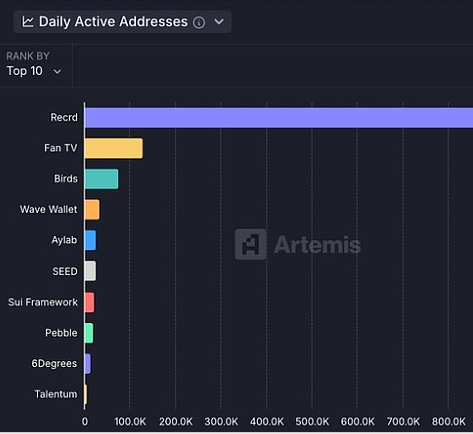Viewport: 473px width, 434px height.
Task: Click the 300.0K x-axis tick label
Action: click(x=221, y=422)
